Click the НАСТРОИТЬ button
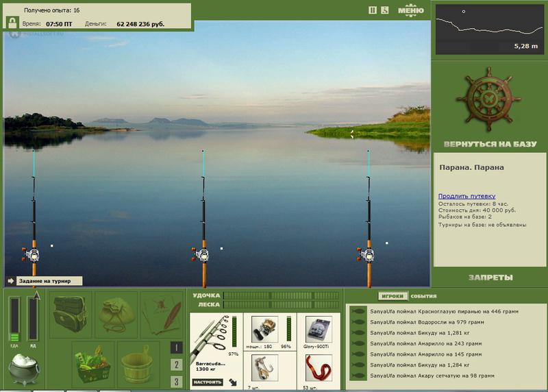This screenshot has width=548, height=392. pyautogui.click(x=208, y=382)
